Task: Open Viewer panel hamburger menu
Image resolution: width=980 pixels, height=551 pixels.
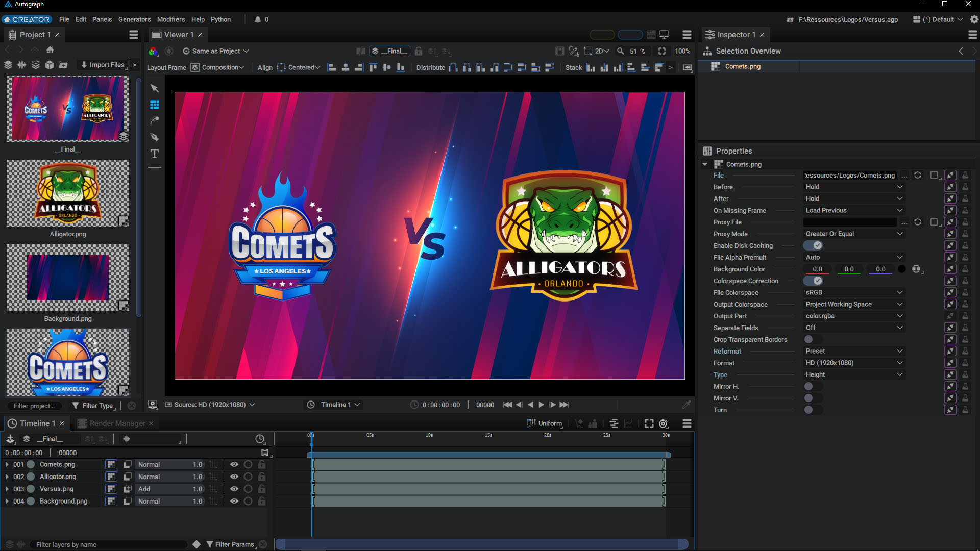Action: click(x=687, y=35)
